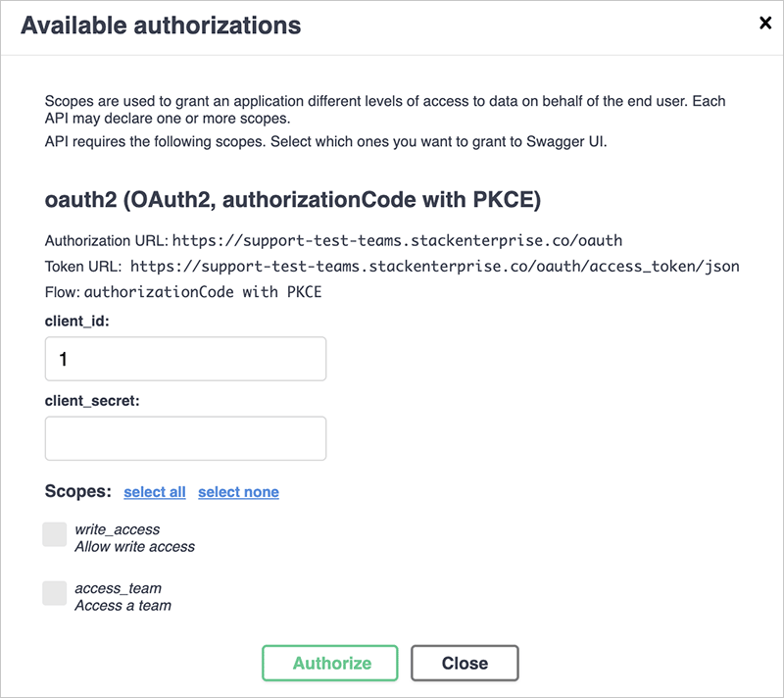Close the dialog with the X icon
This screenshot has height=698, width=784.
pos(765,24)
